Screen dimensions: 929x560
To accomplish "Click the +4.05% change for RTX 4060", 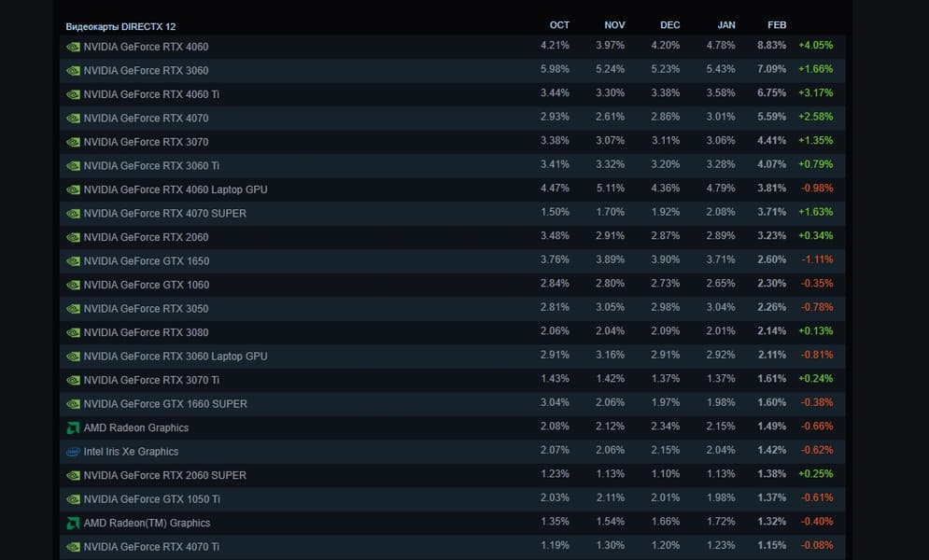I will pos(815,45).
